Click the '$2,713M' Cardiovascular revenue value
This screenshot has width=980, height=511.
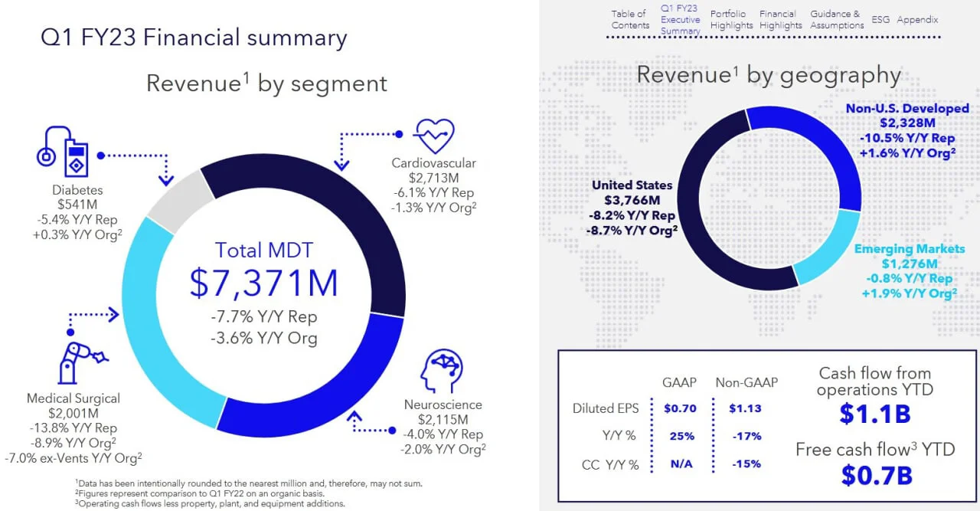click(433, 178)
